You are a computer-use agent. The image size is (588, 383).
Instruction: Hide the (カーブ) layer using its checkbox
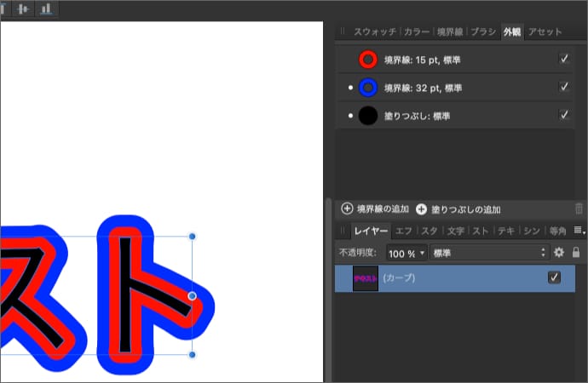pyautogui.click(x=554, y=277)
